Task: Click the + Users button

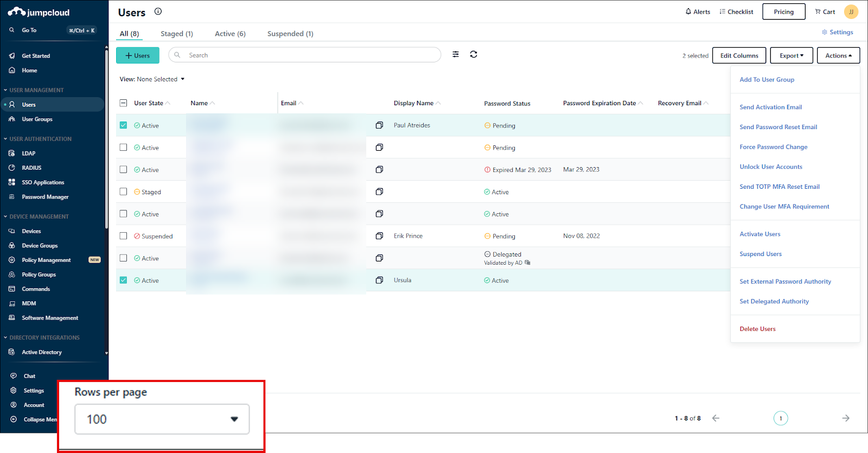Action: 138,55
